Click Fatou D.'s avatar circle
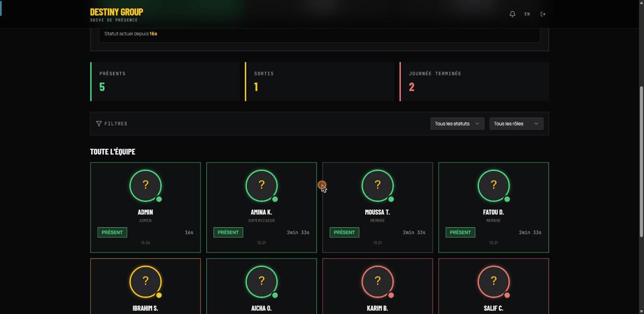The image size is (644, 314). pos(494,185)
